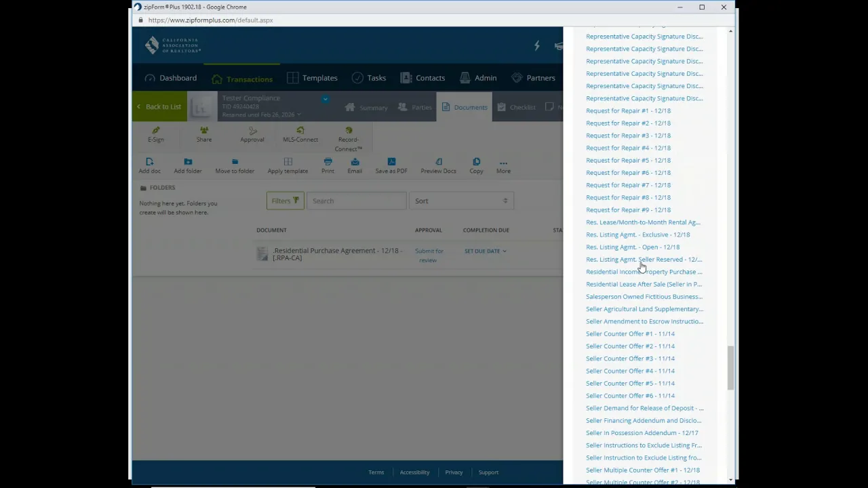Open the Checklist tab
This screenshot has width=868, height=488.
click(x=516, y=107)
